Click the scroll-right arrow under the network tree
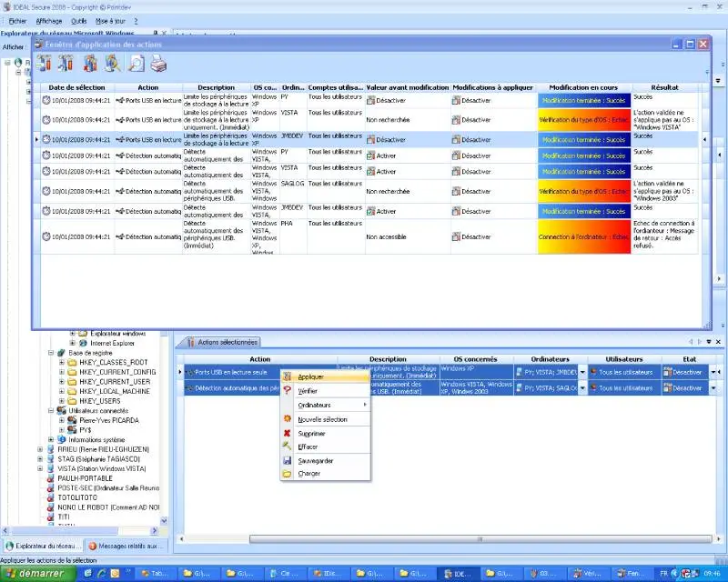This screenshot has height=582, width=728. pos(155,530)
